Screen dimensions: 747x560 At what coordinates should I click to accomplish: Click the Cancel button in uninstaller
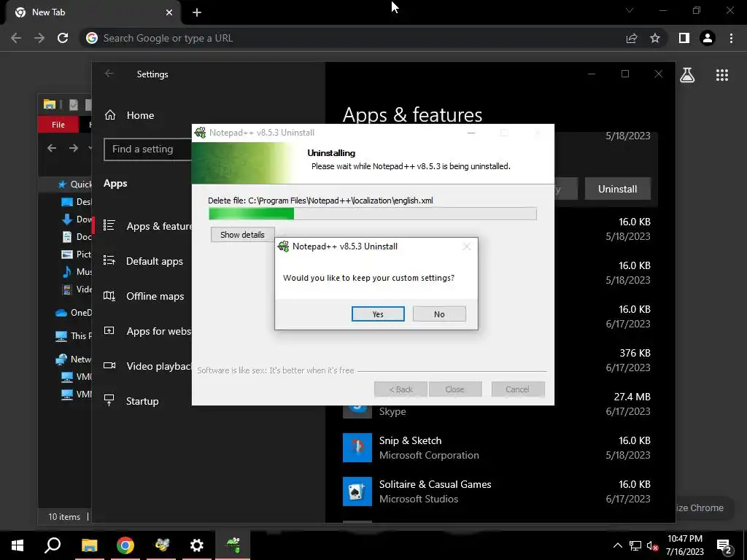[517, 389]
